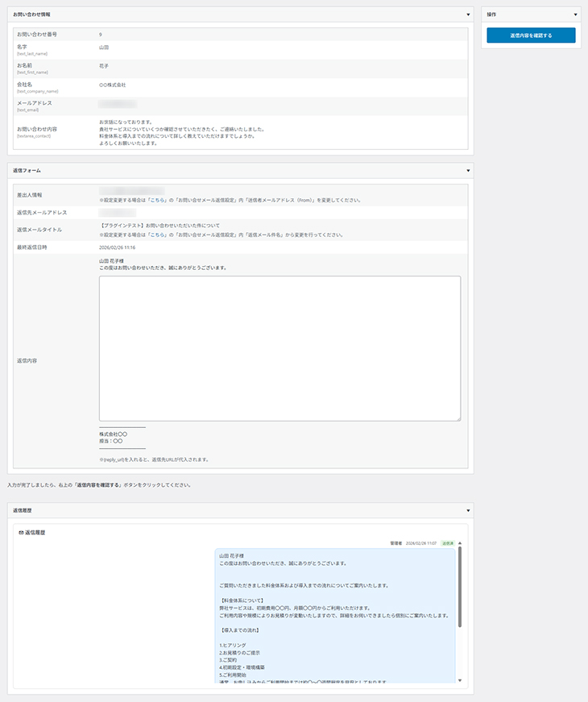
Task: Toggle the 返信履歴 panel arrow
Action: pyautogui.click(x=468, y=510)
